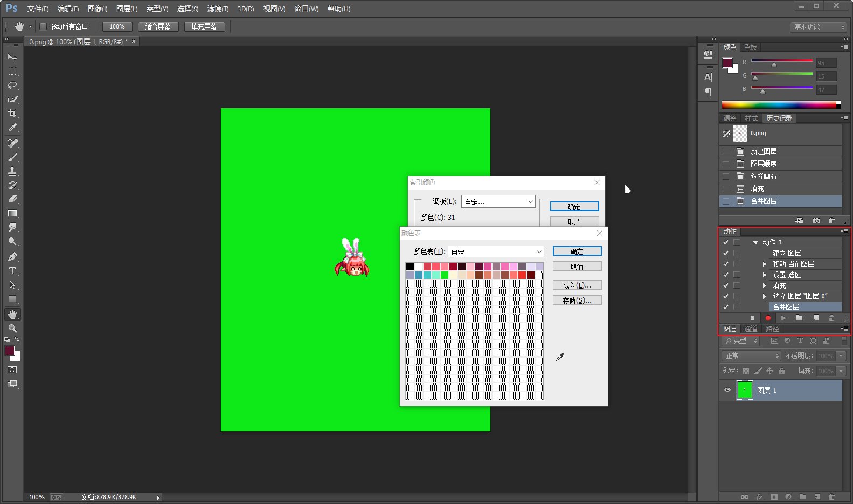Open the 滤镜 menu

[218, 9]
